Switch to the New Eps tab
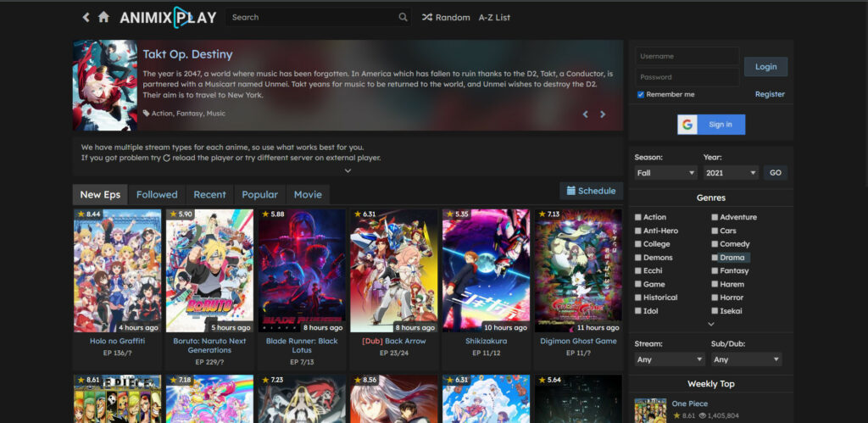Screen dimensions: 868x423 coord(100,194)
